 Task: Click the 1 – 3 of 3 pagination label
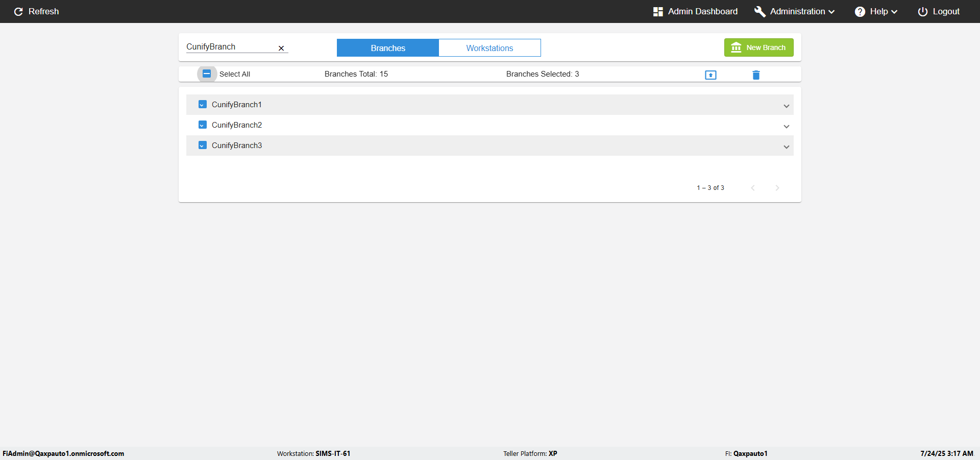tap(710, 188)
